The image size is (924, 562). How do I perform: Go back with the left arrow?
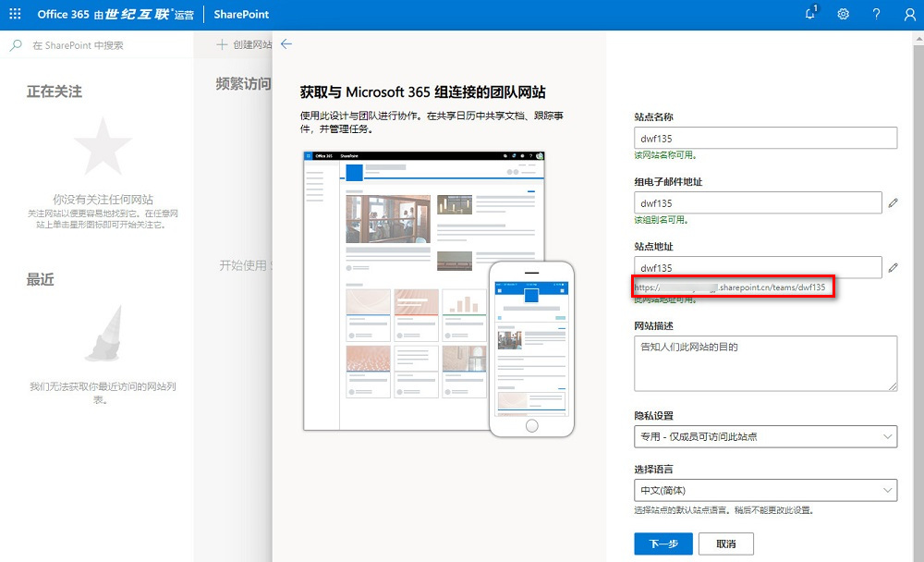(x=286, y=44)
